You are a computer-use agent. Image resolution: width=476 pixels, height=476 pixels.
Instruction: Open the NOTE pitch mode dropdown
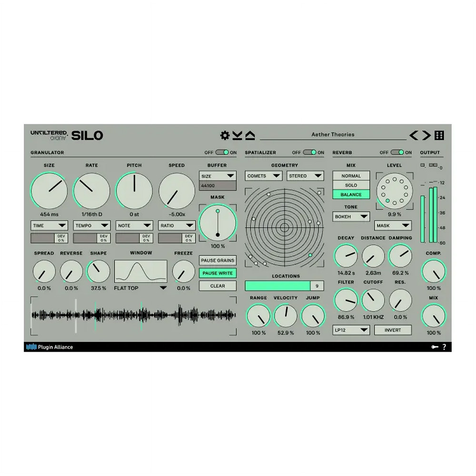click(x=134, y=226)
